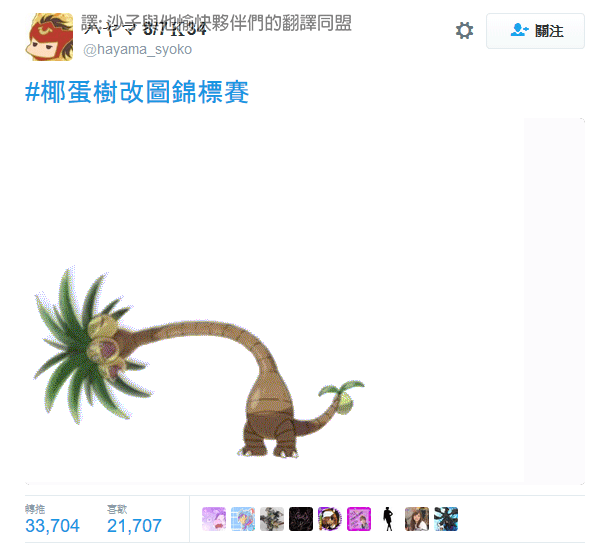The height and width of the screenshot is (559, 605).
Task: Open the palm tree dinosaur GIF image
Action: 305,301
